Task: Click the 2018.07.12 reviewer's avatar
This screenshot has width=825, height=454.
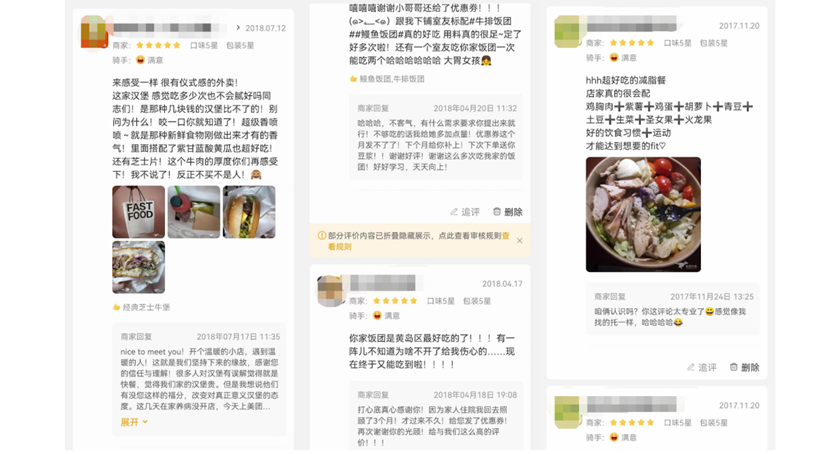Action: (x=94, y=32)
